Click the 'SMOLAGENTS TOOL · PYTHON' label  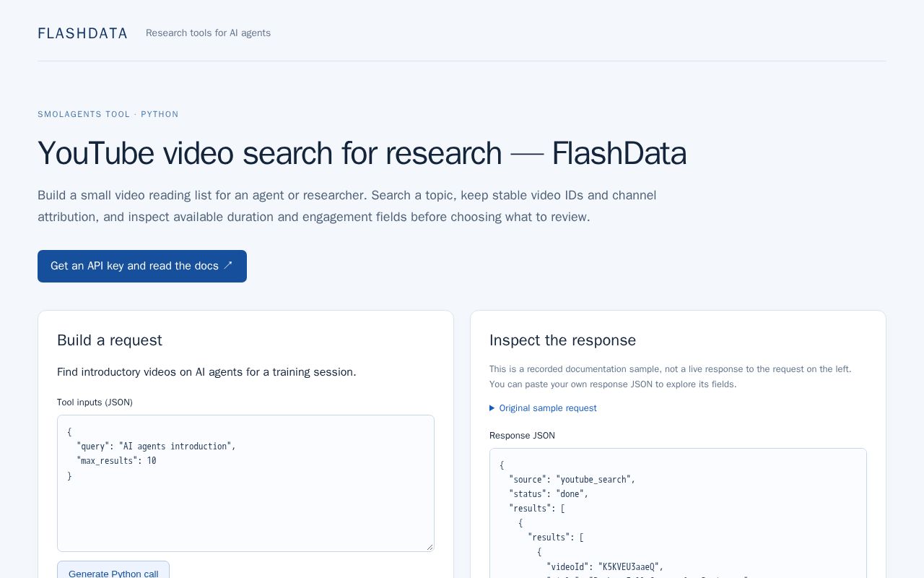(x=108, y=114)
